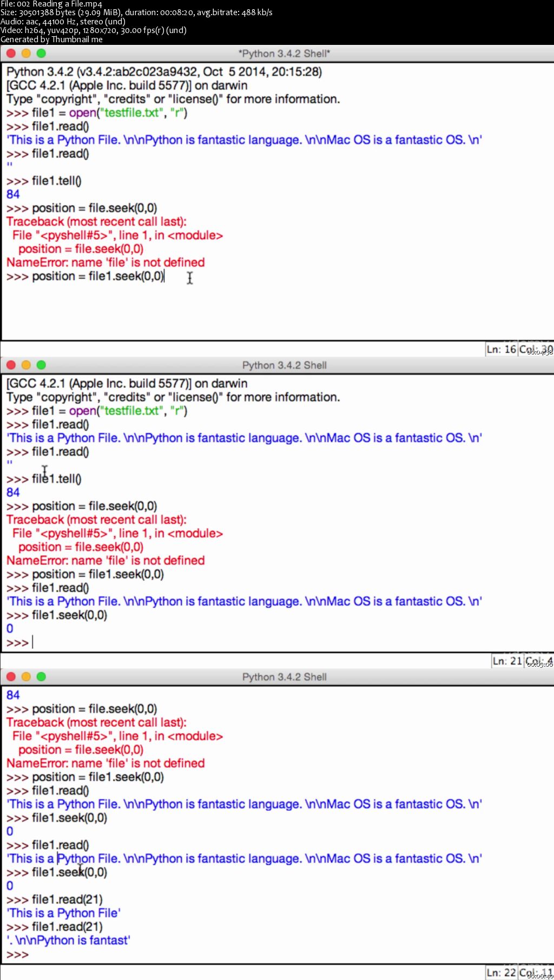
Task: Click the "[GCC 4.2.1" line in the starred shell window
Action: click(127, 85)
